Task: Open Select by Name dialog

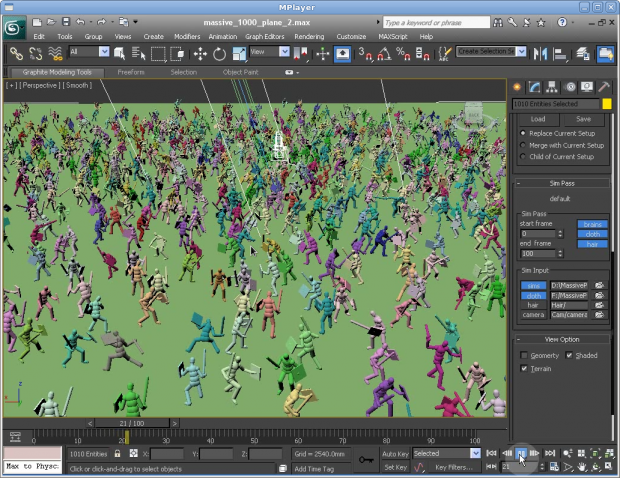Action: coord(138,53)
